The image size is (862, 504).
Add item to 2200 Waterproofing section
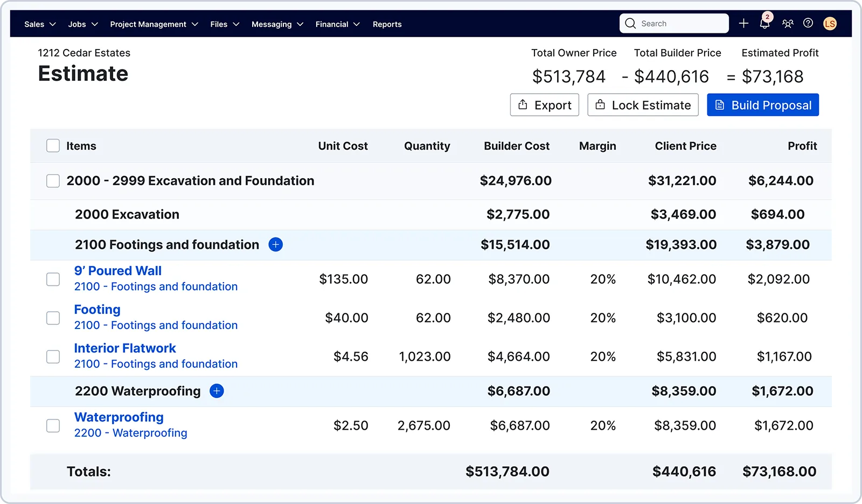pyautogui.click(x=217, y=391)
